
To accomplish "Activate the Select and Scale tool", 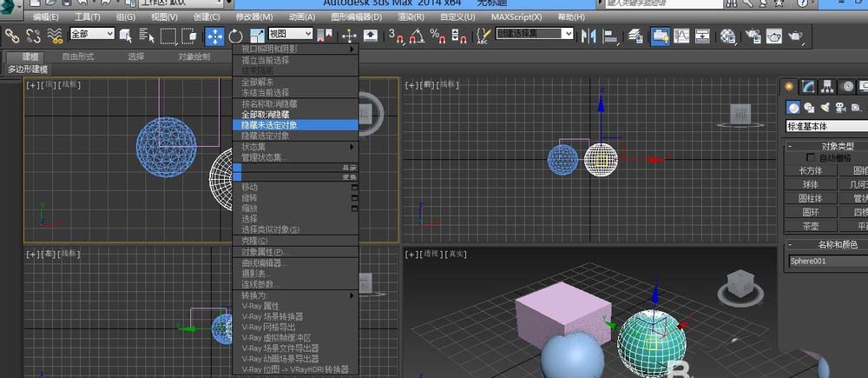I will (257, 36).
